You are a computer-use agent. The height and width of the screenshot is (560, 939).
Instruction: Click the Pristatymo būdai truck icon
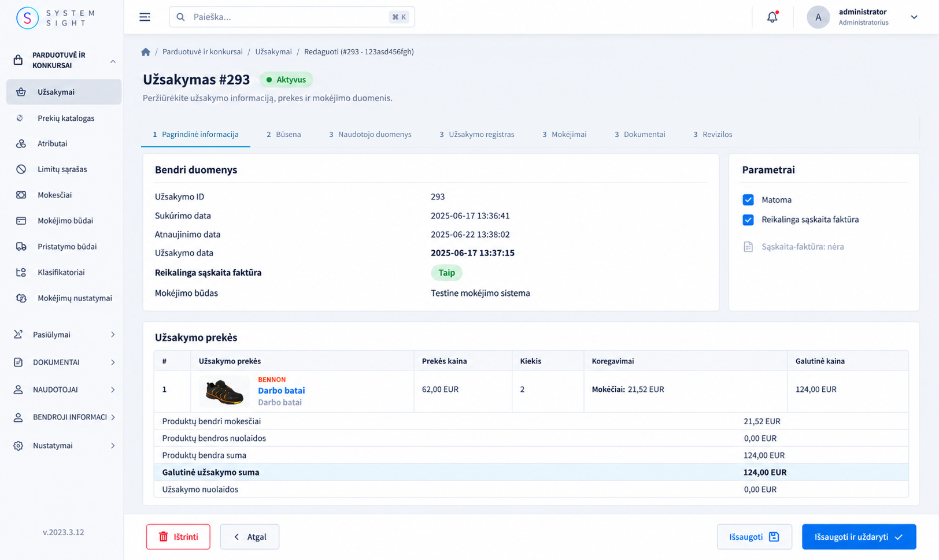pyautogui.click(x=21, y=246)
